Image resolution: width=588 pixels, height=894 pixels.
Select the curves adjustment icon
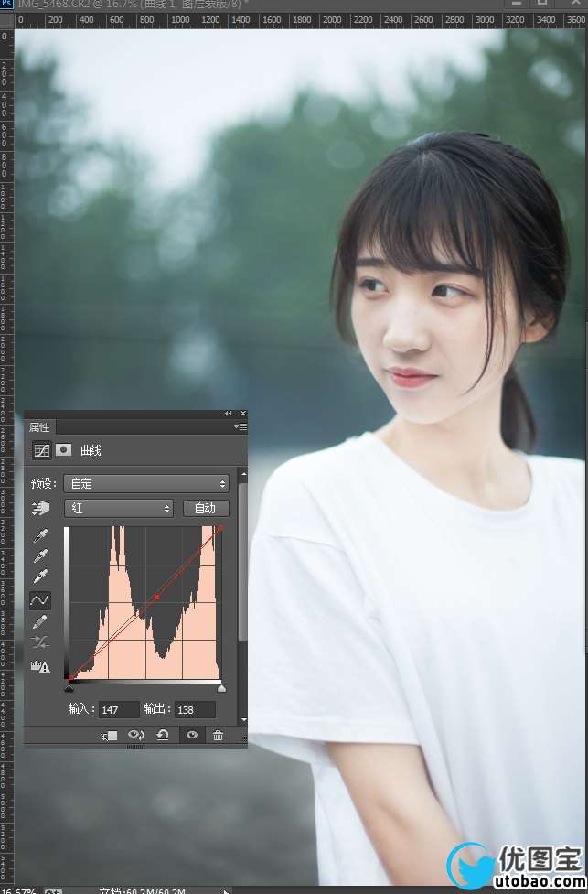pos(41,450)
